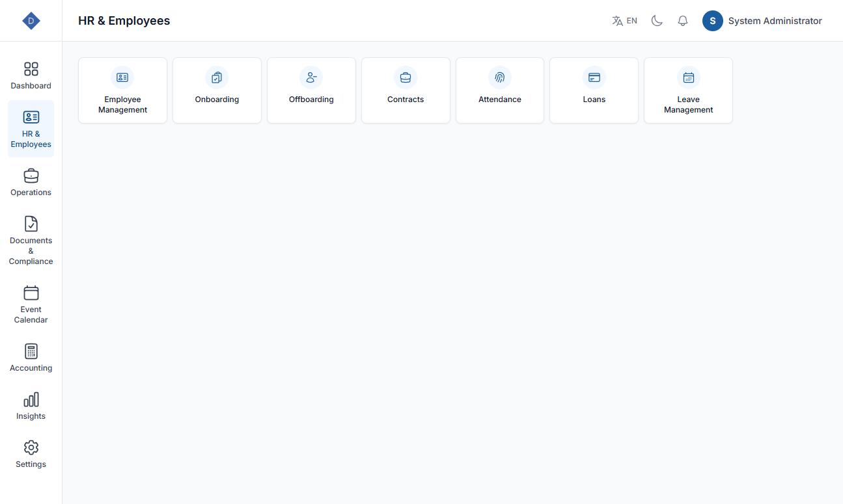Go to Dashboard label in sidebar
The image size is (843, 504).
pyautogui.click(x=31, y=86)
